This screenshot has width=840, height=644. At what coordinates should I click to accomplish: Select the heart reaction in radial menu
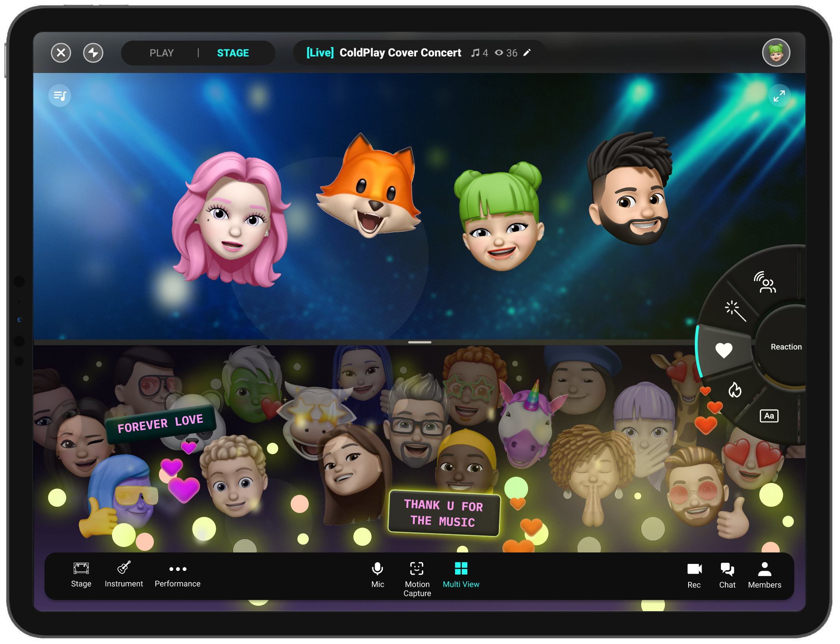[x=724, y=350]
